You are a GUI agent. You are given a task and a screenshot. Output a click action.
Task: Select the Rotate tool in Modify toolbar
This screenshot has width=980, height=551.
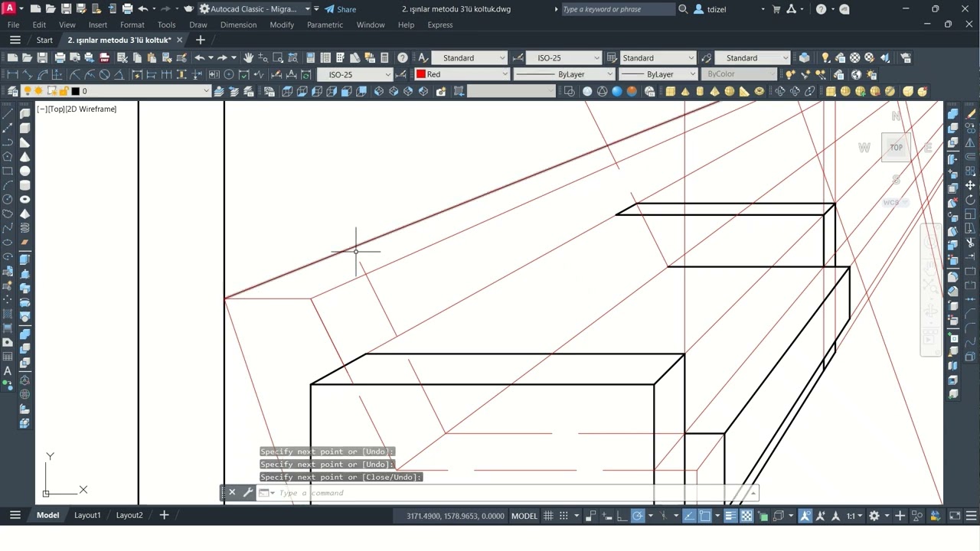(x=971, y=200)
